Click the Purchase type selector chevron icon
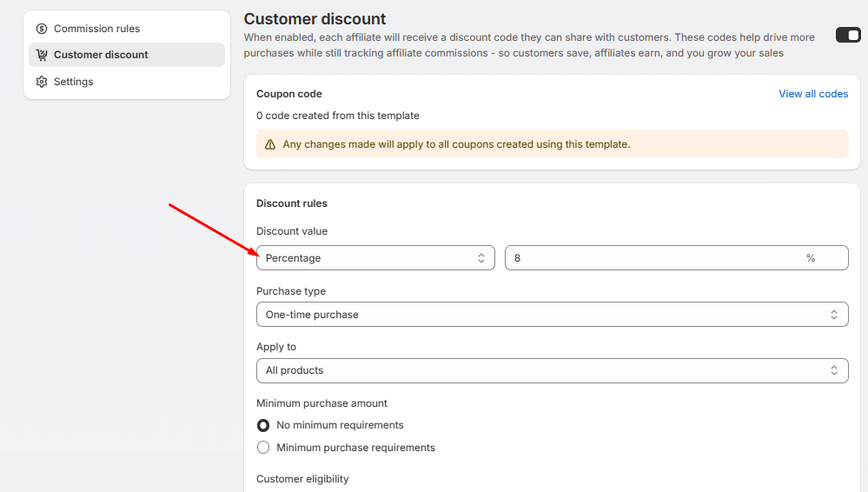This screenshot has width=868, height=492. click(833, 315)
